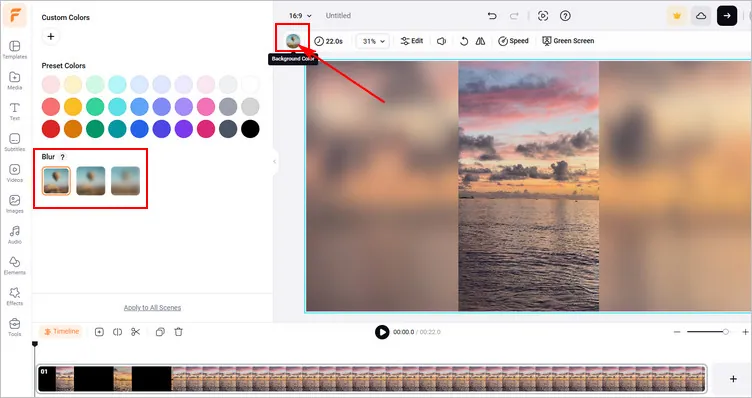Click the premium crown icon
The width and height of the screenshot is (752, 398).
(x=677, y=16)
